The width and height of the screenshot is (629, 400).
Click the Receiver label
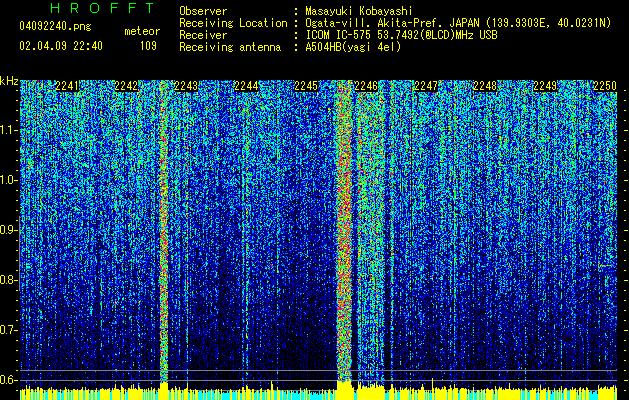[x=203, y=35]
